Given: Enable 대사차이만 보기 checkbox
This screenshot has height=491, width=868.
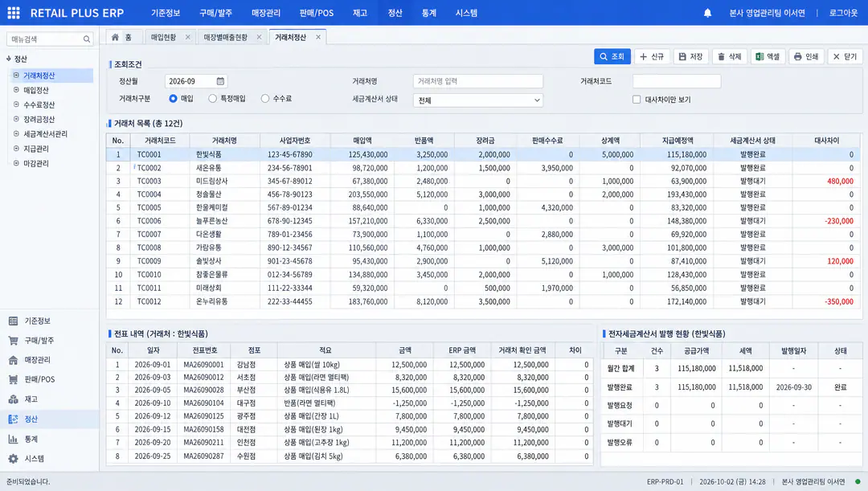Looking at the screenshot, I should (637, 100).
